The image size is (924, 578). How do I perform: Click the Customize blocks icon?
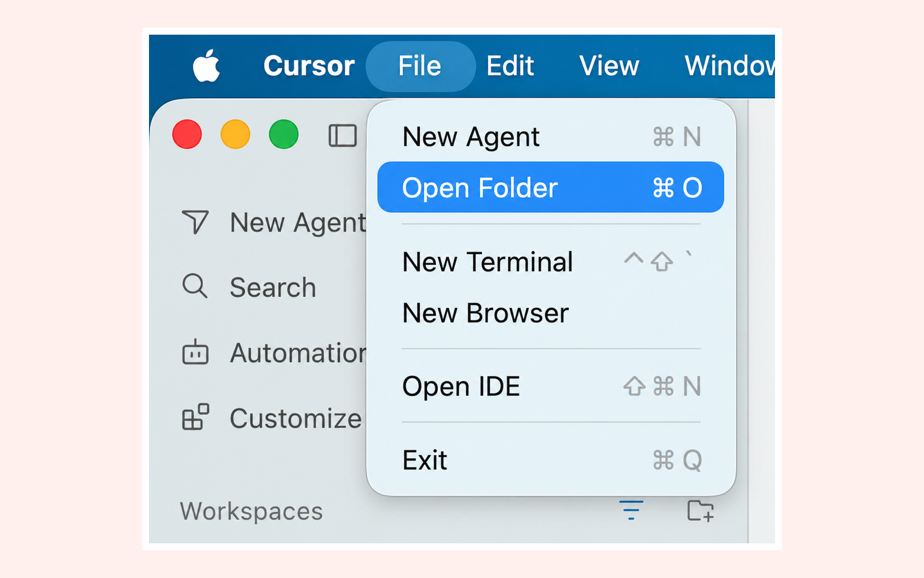coord(195,417)
